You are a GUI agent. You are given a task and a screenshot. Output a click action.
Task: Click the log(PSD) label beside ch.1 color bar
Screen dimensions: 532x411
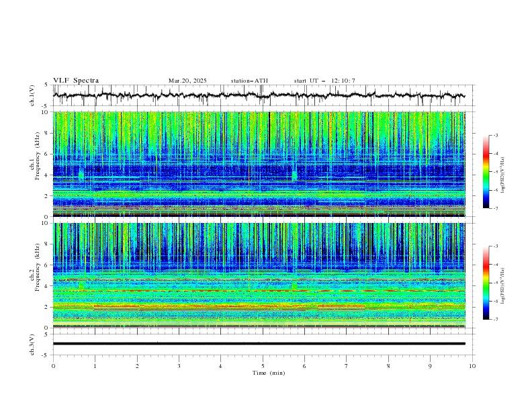click(502, 175)
